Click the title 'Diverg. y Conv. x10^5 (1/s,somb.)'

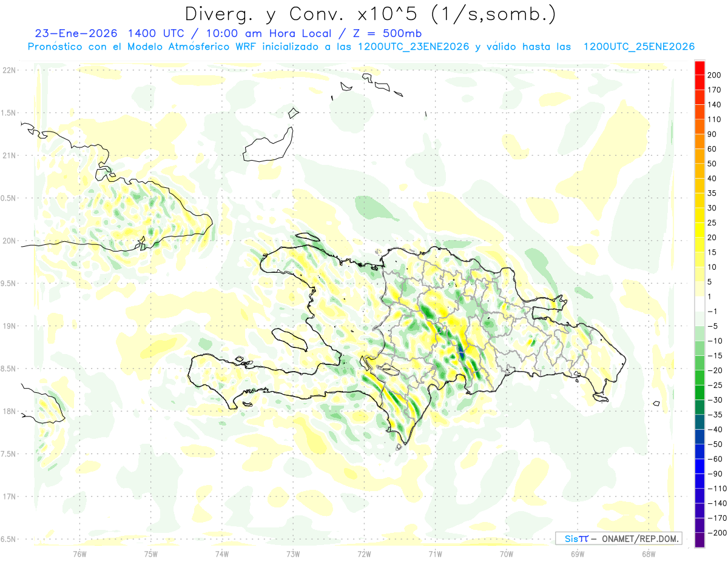(369, 14)
